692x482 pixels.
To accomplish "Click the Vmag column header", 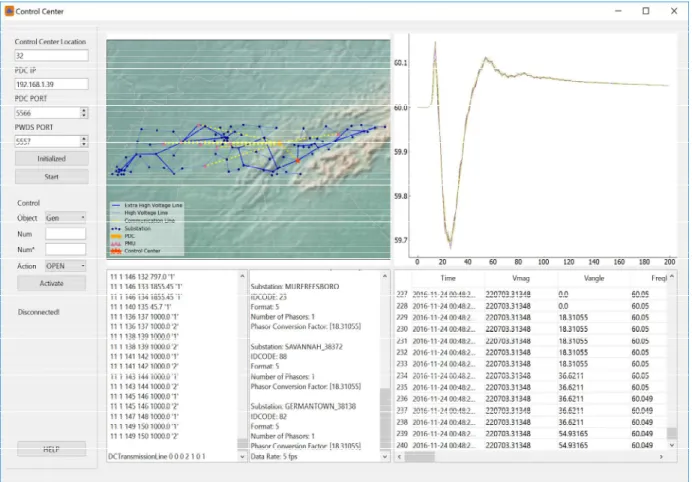I will click(521, 278).
